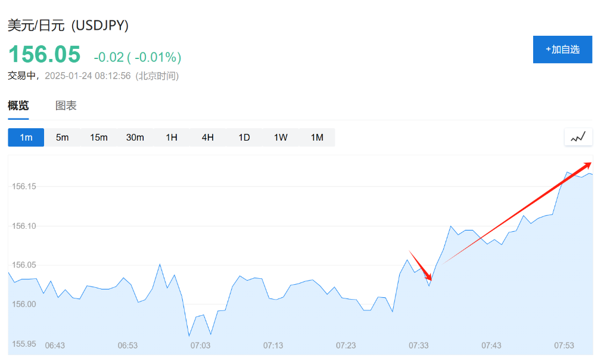The height and width of the screenshot is (364, 610).
Task: Click the 155.95 y-axis label
Action: (x=24, y=344)
